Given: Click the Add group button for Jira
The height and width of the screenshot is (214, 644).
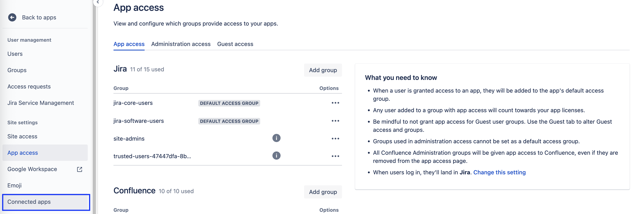Looking at the screenshot, I should (323, 70).
